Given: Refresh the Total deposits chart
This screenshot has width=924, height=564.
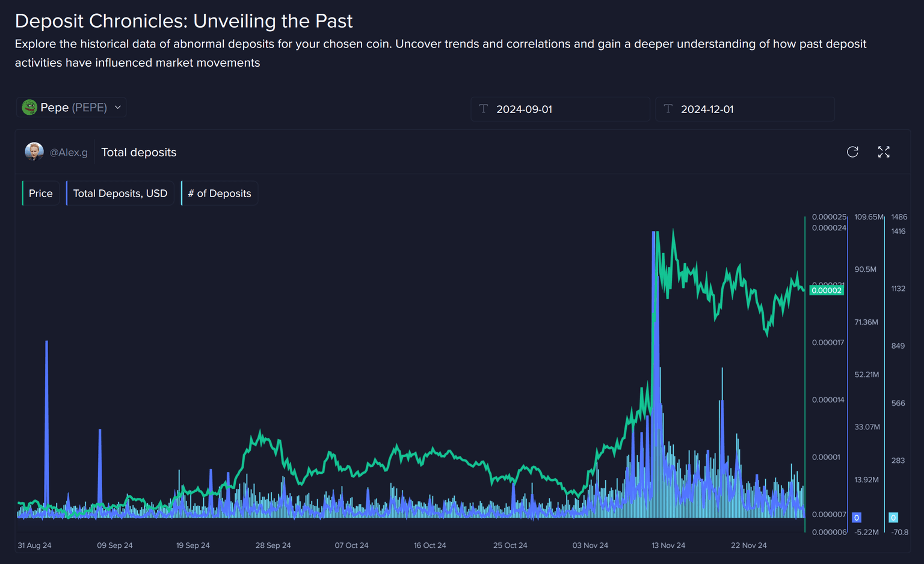Looking at the screenshot, I should click(852, 152).
